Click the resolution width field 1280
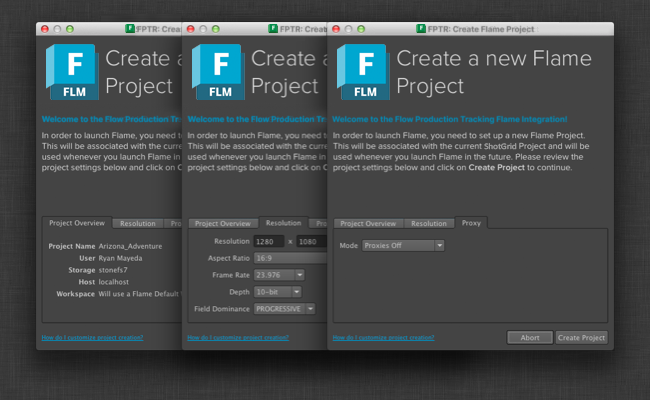Viewport: 650px width, 400px height. pos(269,241)
